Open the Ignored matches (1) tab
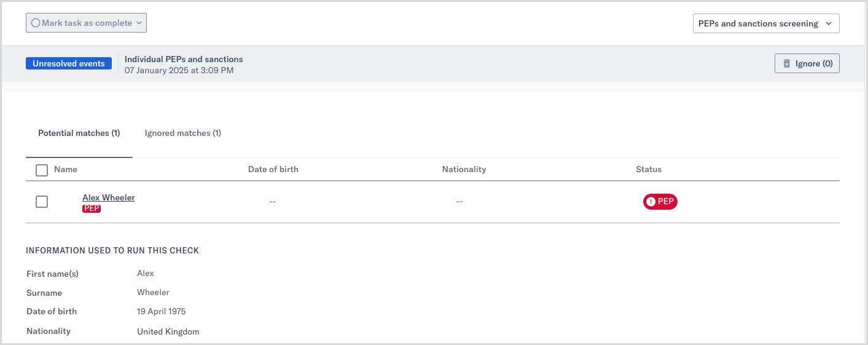 [x=182, y=133]
